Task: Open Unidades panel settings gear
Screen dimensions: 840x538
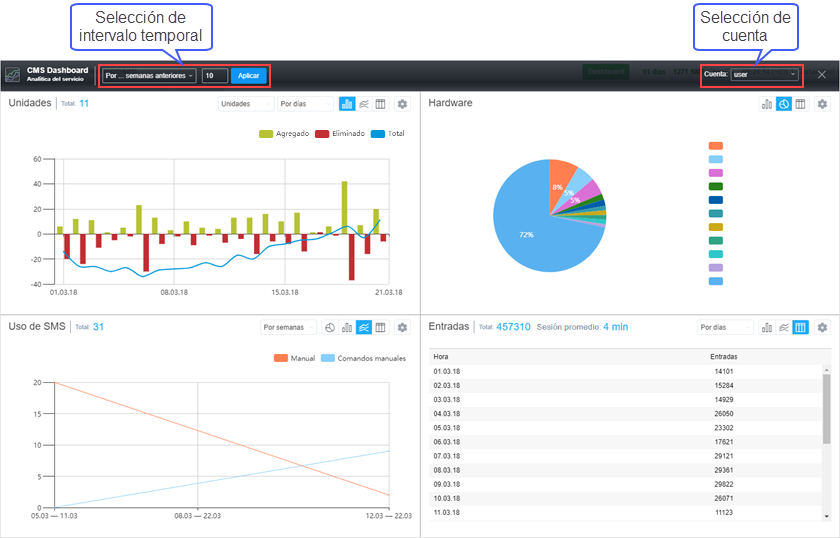Action: pyautogui.click(x=402, y=104)
